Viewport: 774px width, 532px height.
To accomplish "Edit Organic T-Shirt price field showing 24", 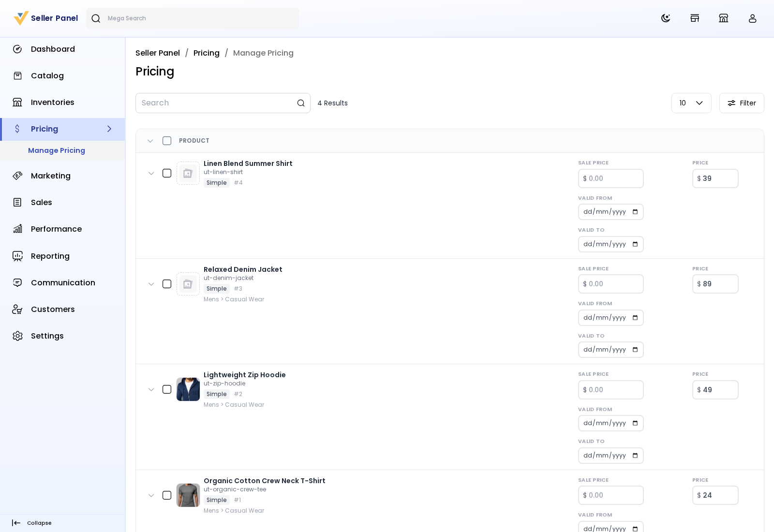I will (715, 495).
